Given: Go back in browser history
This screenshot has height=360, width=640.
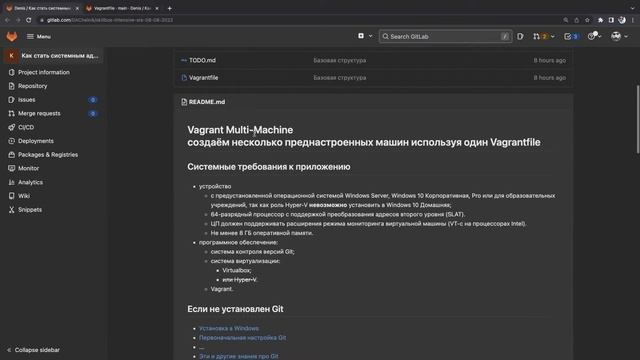Looking at the screenshot, I should coord(7,20).
